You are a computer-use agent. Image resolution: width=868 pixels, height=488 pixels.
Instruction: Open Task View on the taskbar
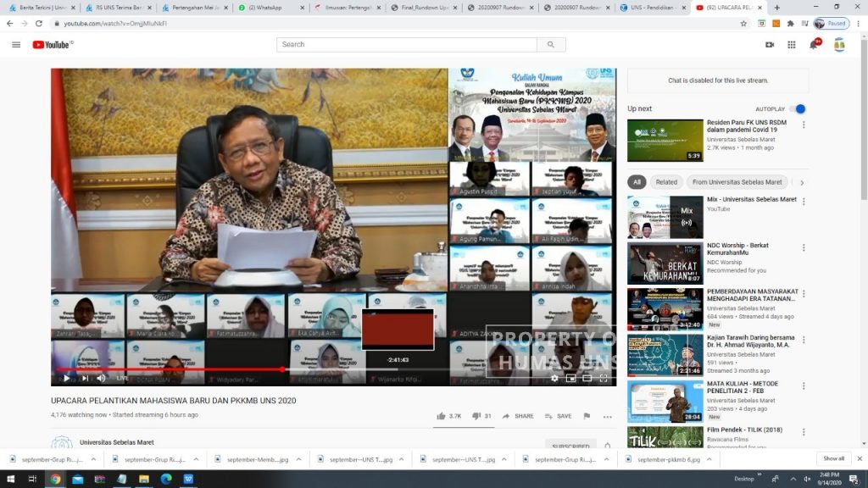tap(32, 480)
